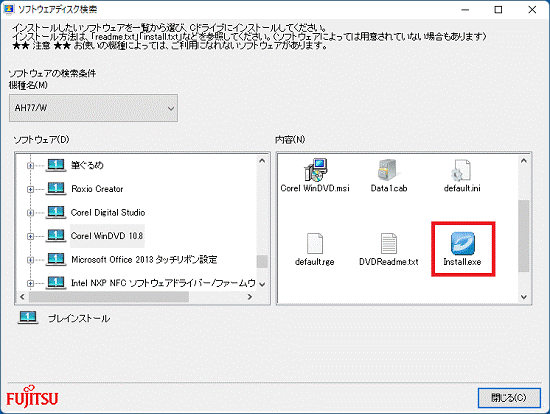Minimize the ソフトウェアディスク検索 window
The height and width of the screenshot is (414, 550).
tap(465, 9)
